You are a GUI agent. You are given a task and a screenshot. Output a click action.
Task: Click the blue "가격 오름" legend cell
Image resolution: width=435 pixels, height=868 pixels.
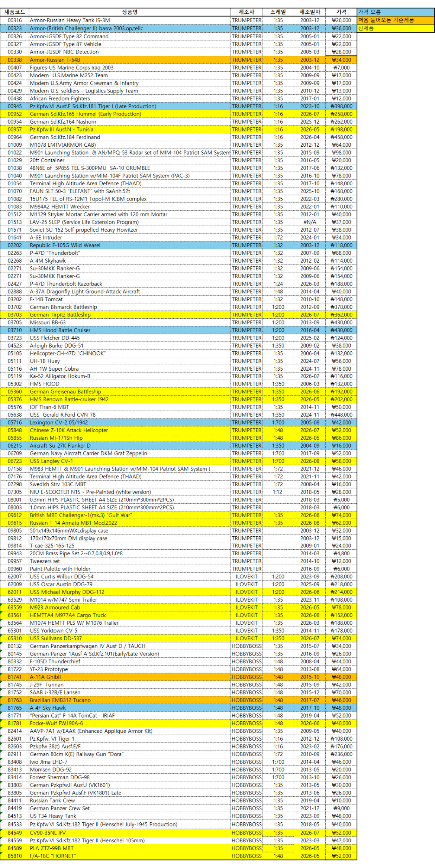(396, 12)
